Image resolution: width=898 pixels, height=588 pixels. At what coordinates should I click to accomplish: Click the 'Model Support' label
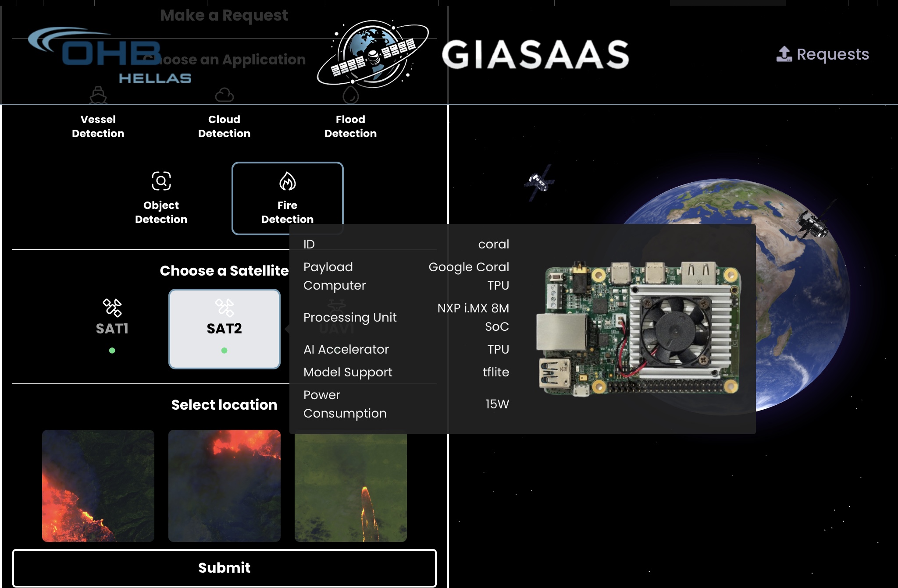point(348,372)
